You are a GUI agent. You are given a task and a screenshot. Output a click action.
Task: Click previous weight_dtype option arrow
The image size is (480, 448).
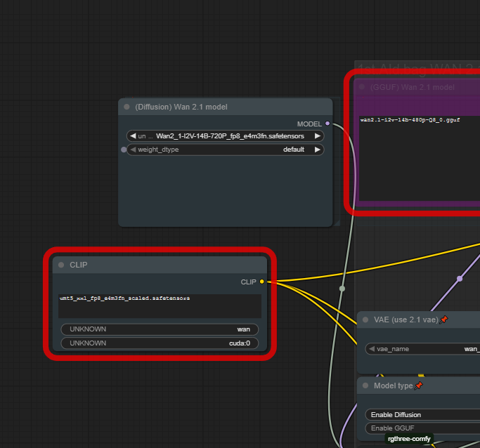pyautogui.click(x=133, y=150)
